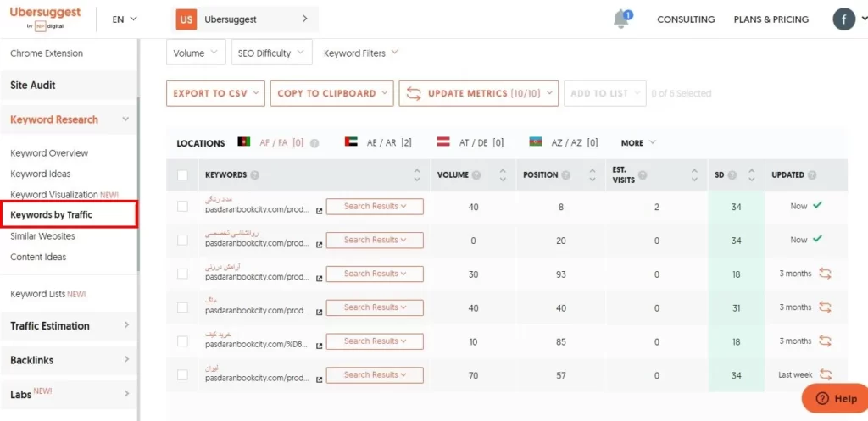
Task: Refresh metrics for the row with position 40
Action: point(825,307)
